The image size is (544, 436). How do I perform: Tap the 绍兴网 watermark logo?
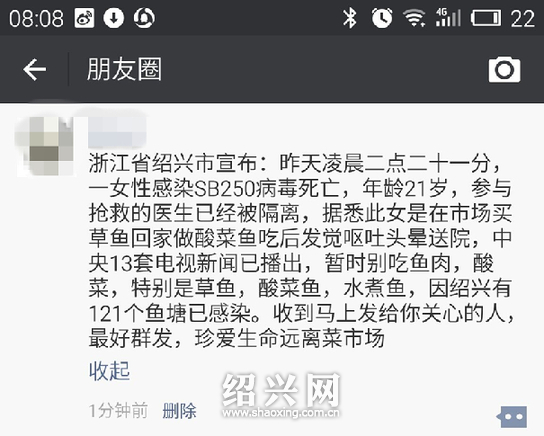(281, 395)
